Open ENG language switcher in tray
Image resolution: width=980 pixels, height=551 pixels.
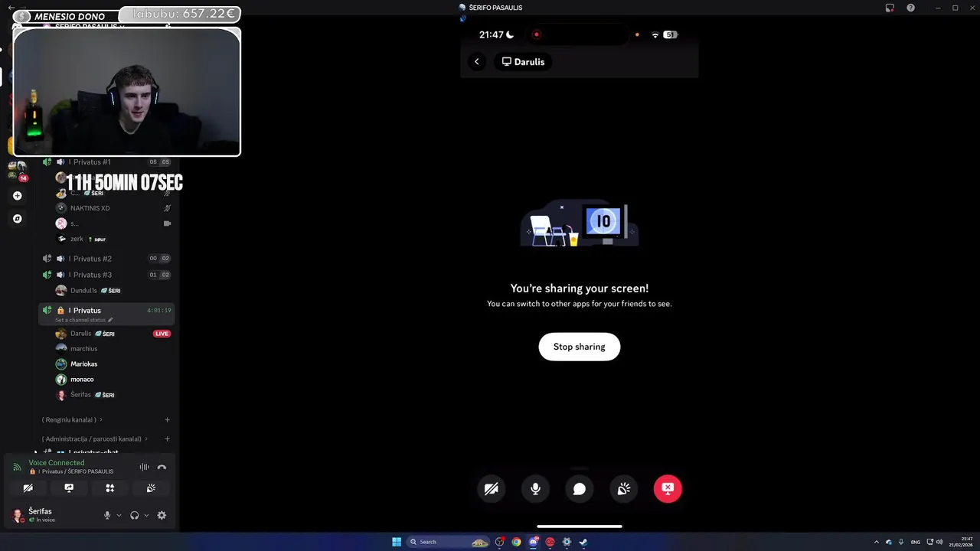(x=915, y=542)
